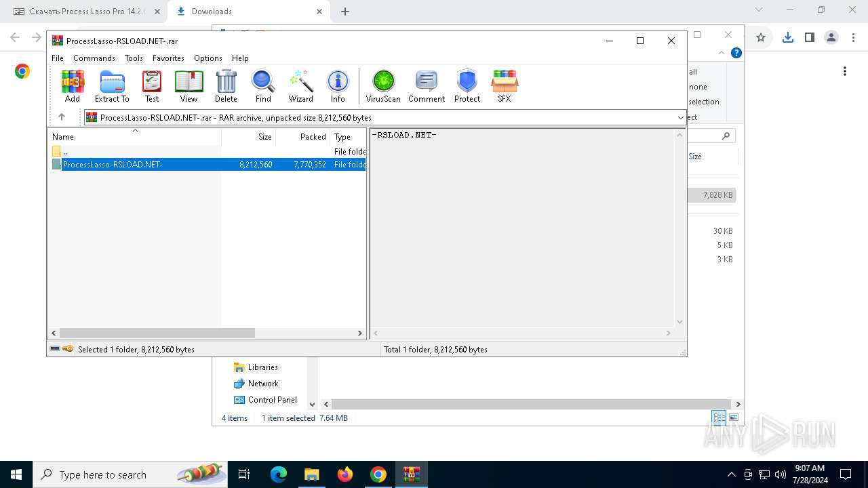
Task: Click the comment pane's down scroll arrow
Action: tap(679, 322)
